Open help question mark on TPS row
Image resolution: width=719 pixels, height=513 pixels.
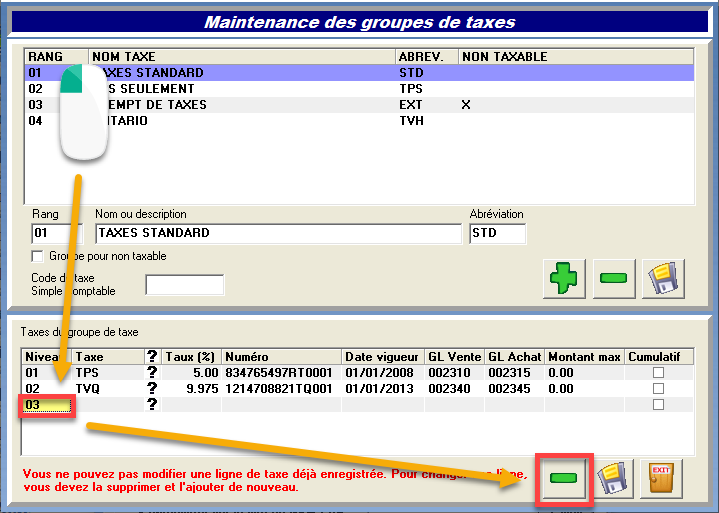pos(152,372)
